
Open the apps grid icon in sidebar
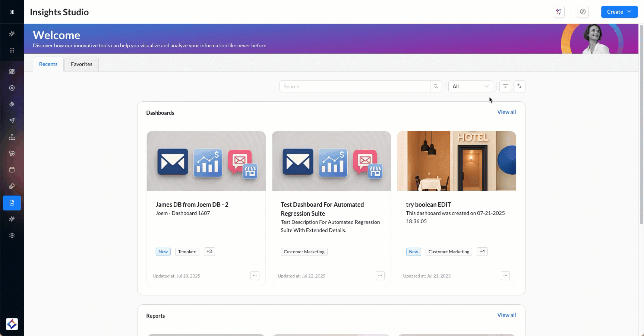12,50
